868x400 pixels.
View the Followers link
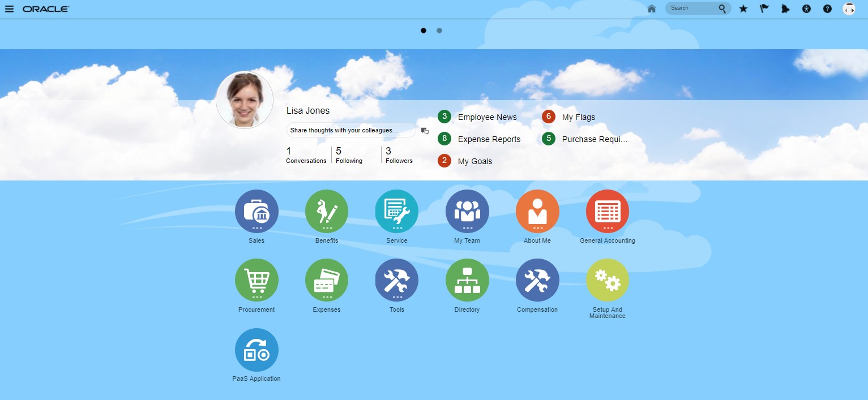398,155
